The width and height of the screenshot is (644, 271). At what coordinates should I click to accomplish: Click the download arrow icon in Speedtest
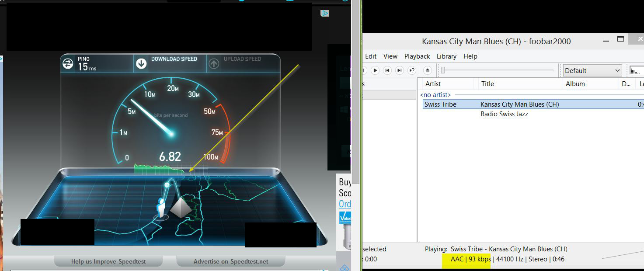tap(141, 64)
